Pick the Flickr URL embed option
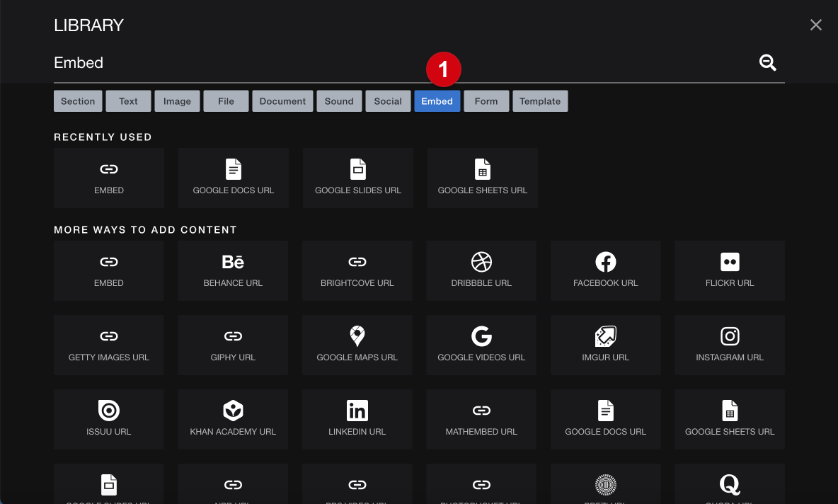Screen dimensions: 838x504 [730, 270]
